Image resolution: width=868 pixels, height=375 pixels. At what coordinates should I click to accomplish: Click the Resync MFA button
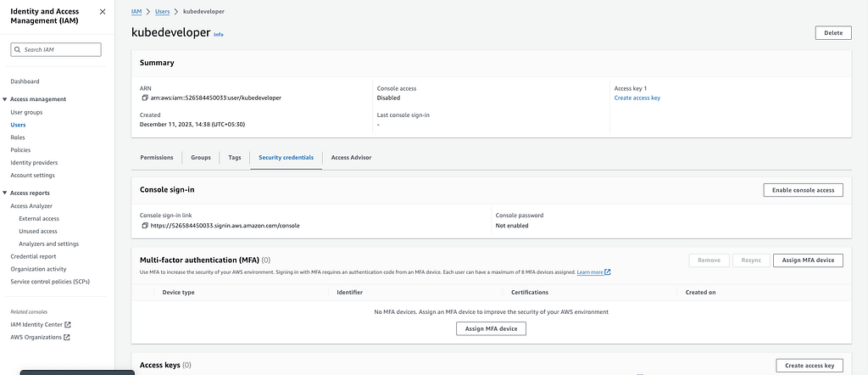pyautogui.click(x=751, y=260)
